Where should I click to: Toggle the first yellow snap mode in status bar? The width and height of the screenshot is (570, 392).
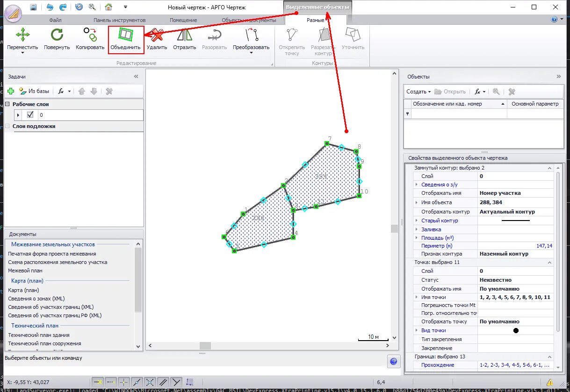[97, 382]
